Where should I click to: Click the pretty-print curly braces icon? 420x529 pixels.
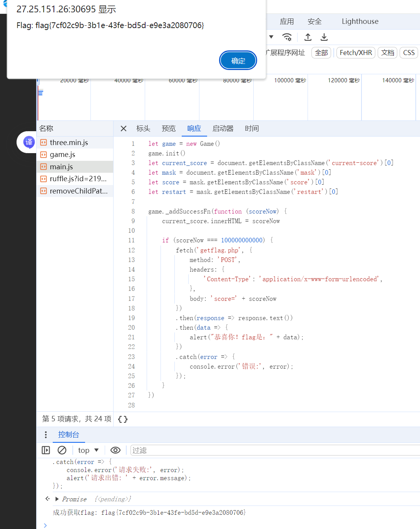(123, 419)
